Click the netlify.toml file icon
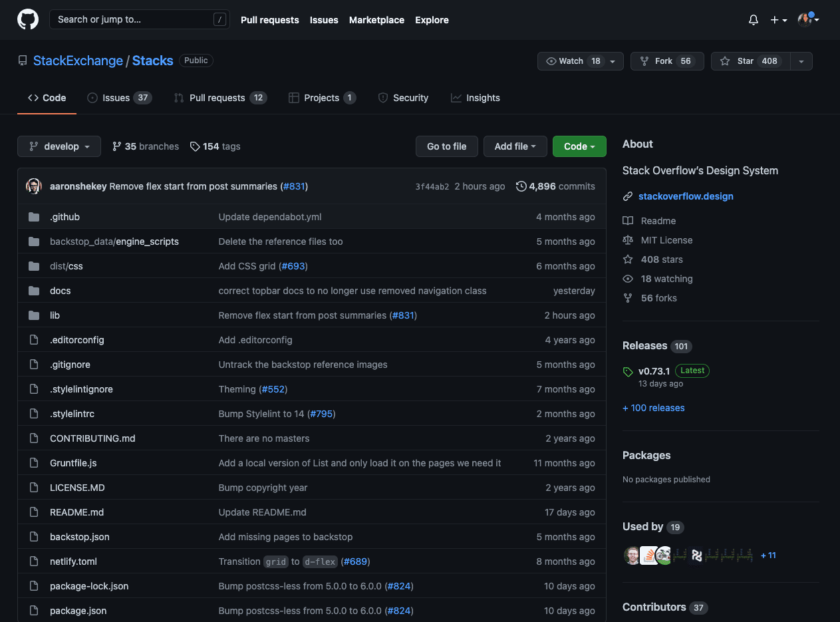Image resolution: width=840 pixels, height=622 pixels. coord(34,561)
